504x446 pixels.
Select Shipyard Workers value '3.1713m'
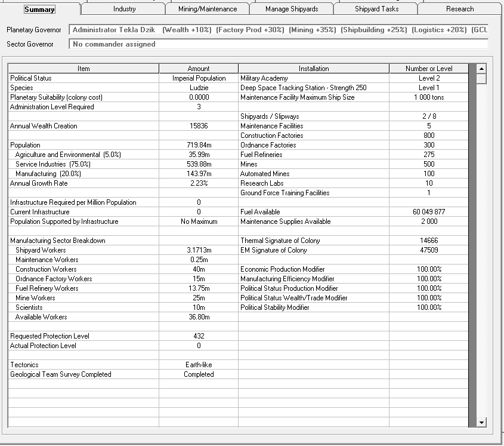[x=199, y=250]
